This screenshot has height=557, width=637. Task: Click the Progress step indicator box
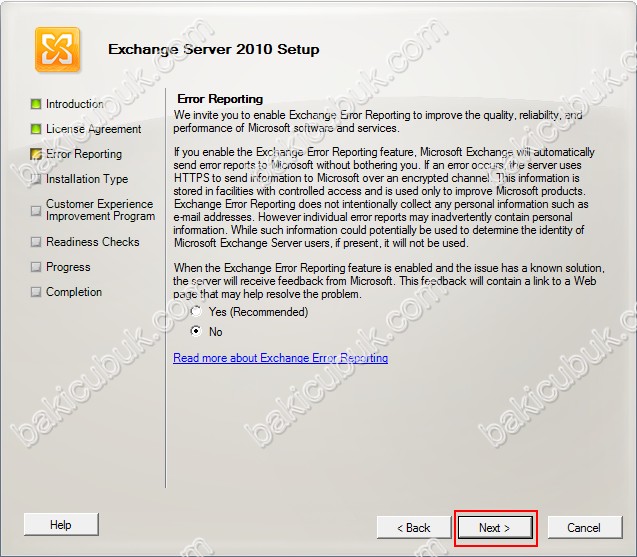(36, 267)
